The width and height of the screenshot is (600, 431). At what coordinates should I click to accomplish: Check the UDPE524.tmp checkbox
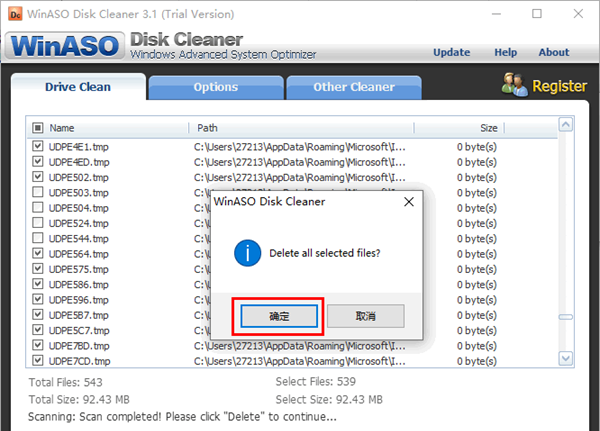tap(38, 223)
